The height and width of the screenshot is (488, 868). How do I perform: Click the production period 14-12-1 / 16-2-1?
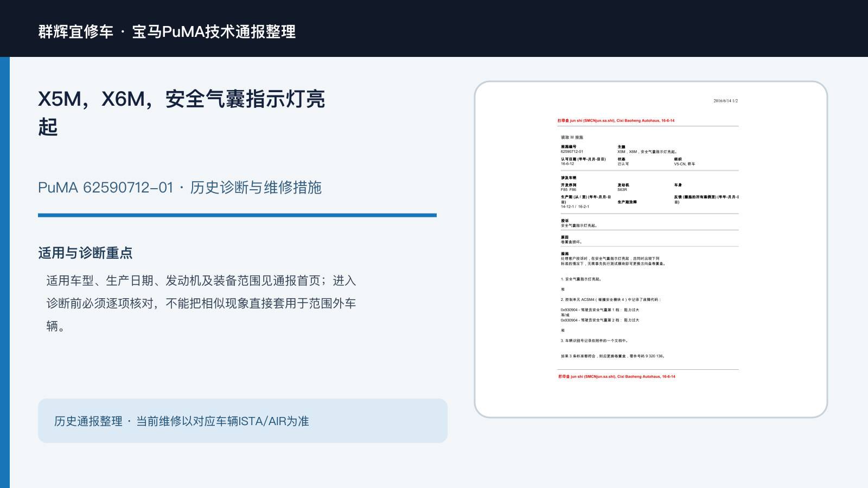click(x=575, y=207)
